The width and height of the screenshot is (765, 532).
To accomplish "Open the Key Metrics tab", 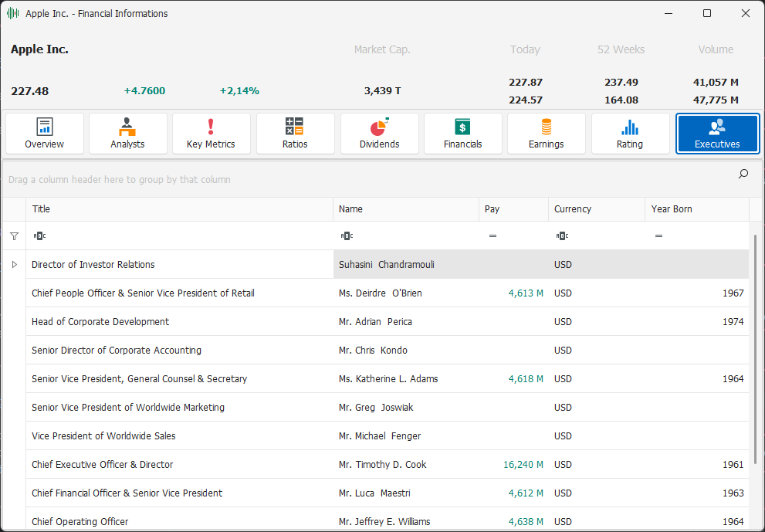I will [212, 134].
